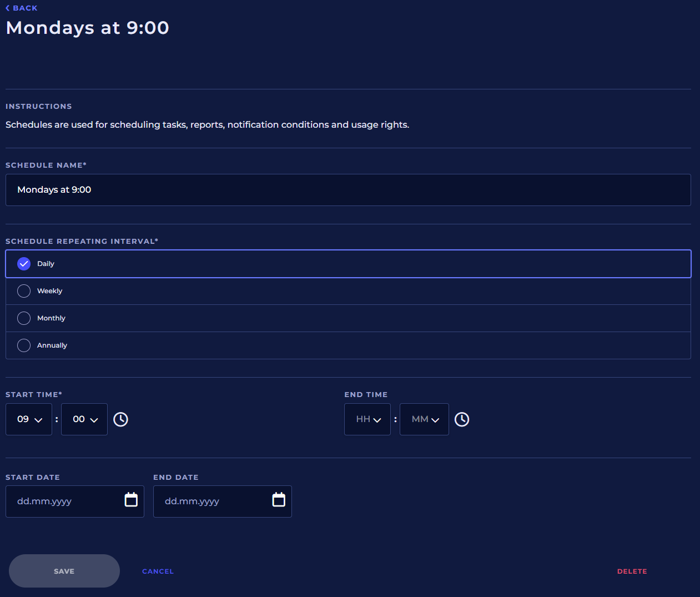Click the Cancel link
This screenshot has height=597, width=700.
158,571
